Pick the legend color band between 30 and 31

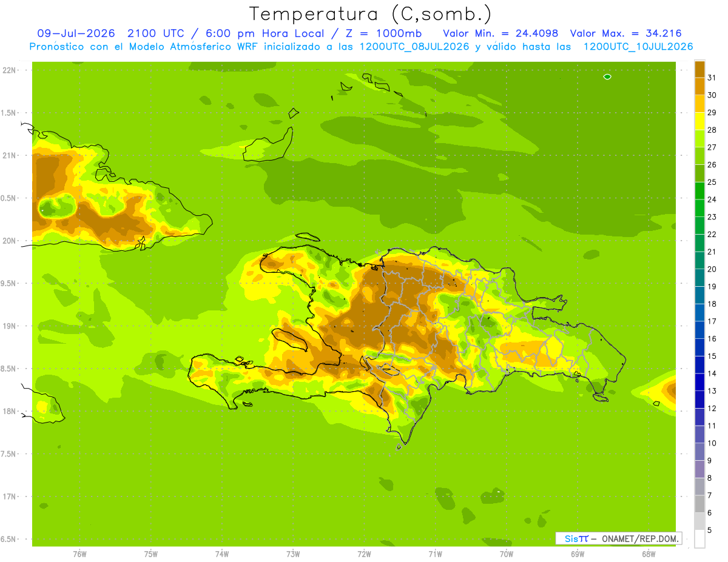[x=699, y=87]
